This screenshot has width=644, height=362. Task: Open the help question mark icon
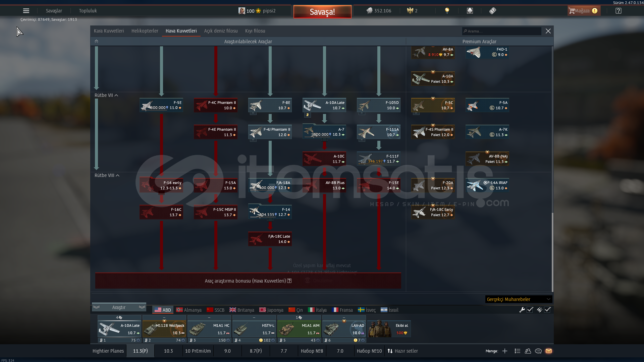pyautogui.click(x=618, y=11)
